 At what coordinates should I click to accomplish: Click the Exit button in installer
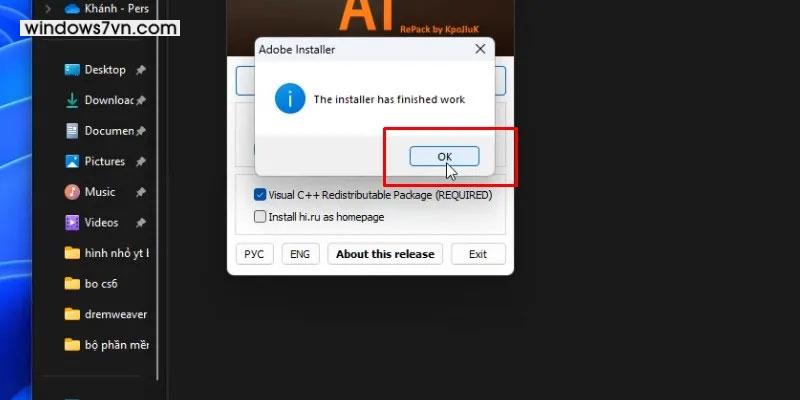click(478, 254)
